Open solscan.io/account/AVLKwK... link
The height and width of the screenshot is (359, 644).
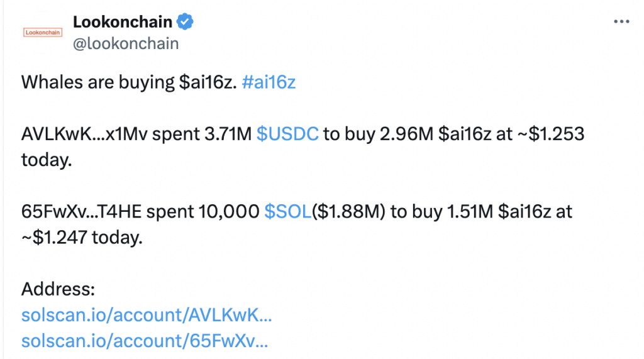(147, 316)
